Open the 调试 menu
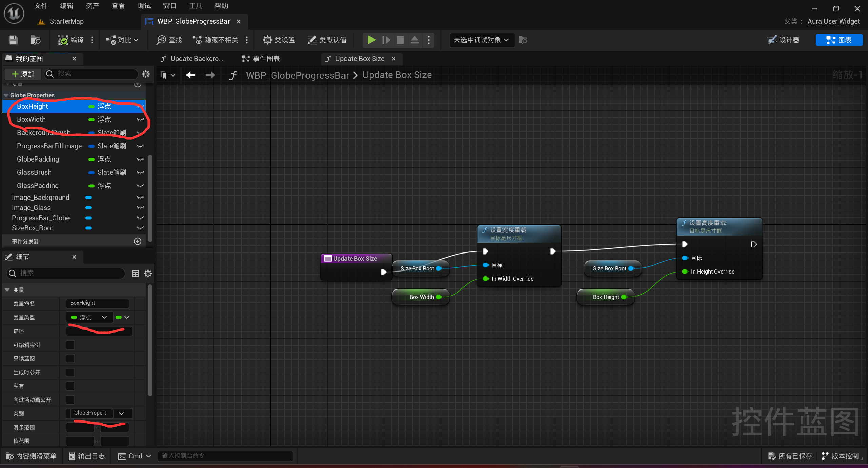The width and height of the screenshot is (868, 468). click(144, 6)
